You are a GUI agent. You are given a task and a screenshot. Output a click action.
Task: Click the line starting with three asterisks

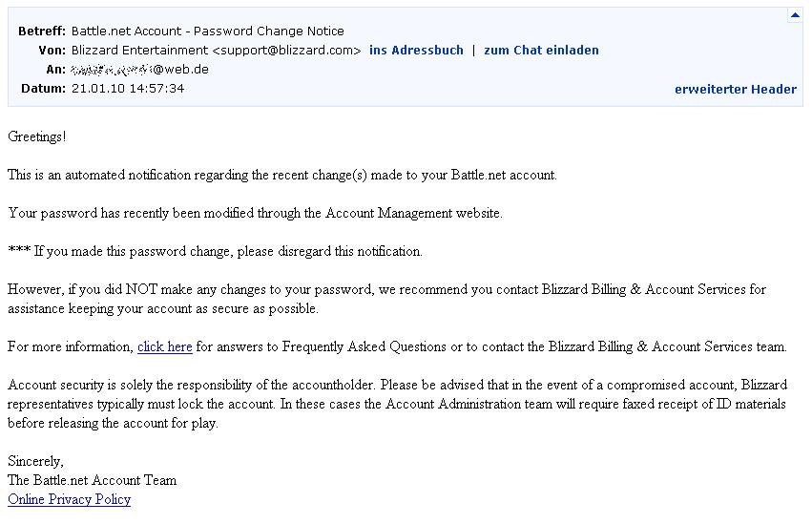point(215,251)
